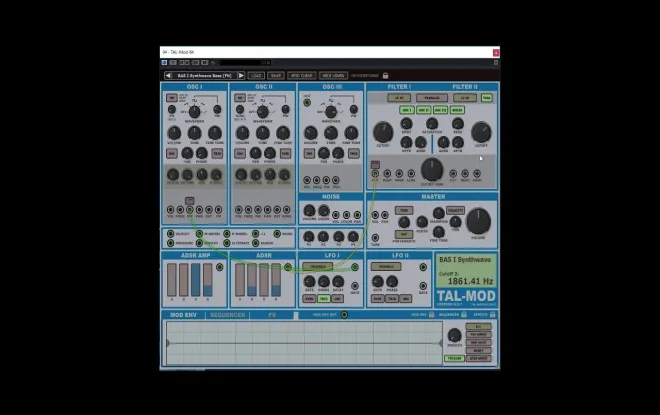Viewport: 660px width, 415px height.
Task: Toggle the LFO I TRIG button
Action: point(323,298)
